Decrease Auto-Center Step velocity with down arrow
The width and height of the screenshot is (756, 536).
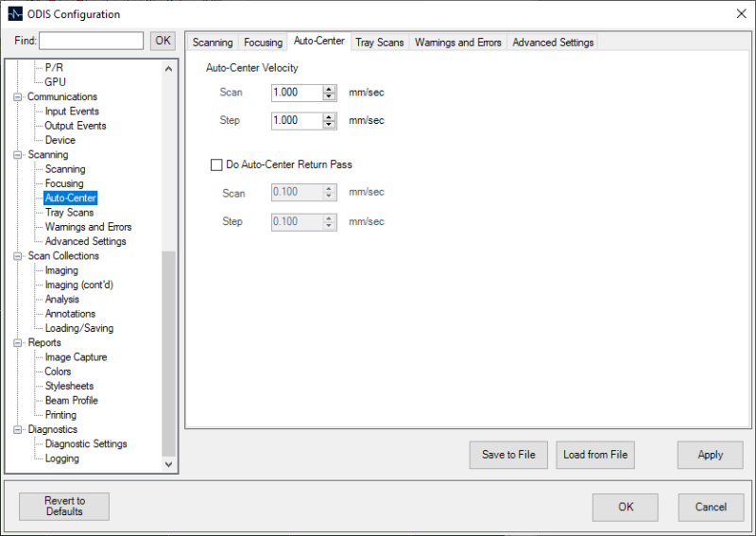pos(329,125)
